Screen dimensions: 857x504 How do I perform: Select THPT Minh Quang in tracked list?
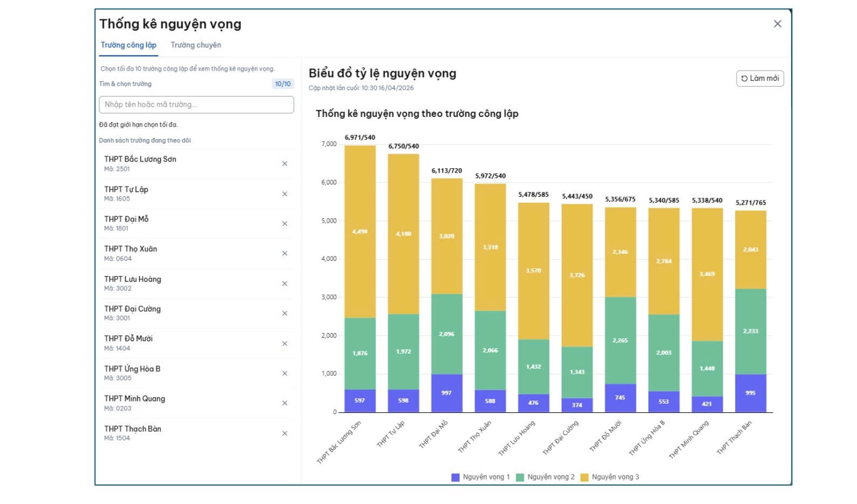tap(135, 399)
